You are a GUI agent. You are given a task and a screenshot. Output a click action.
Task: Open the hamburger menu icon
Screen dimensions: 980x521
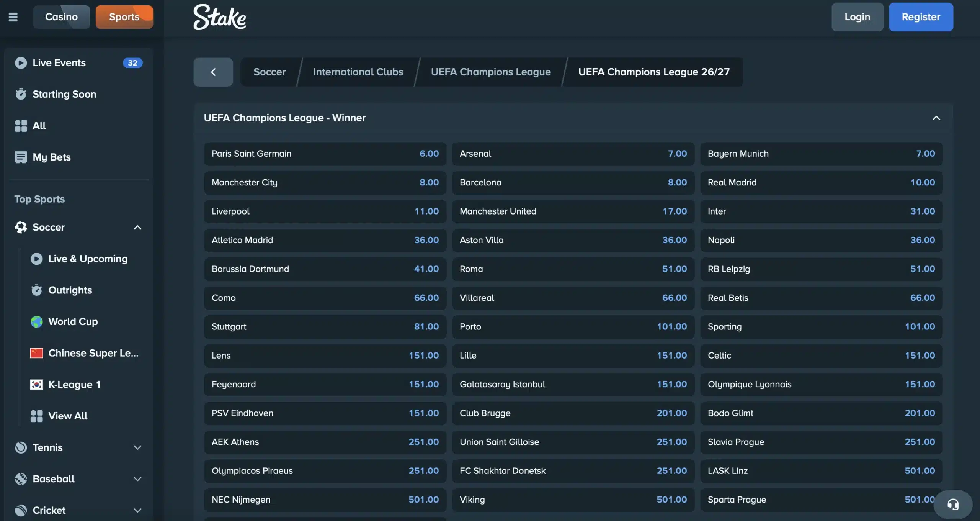[x=13, y=17]
